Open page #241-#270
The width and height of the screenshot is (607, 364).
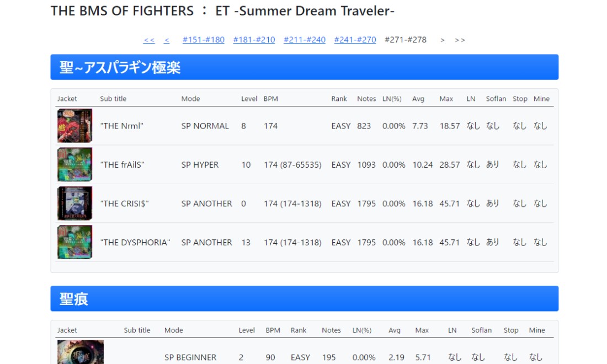pyautogui.click(x=355, y=40)
